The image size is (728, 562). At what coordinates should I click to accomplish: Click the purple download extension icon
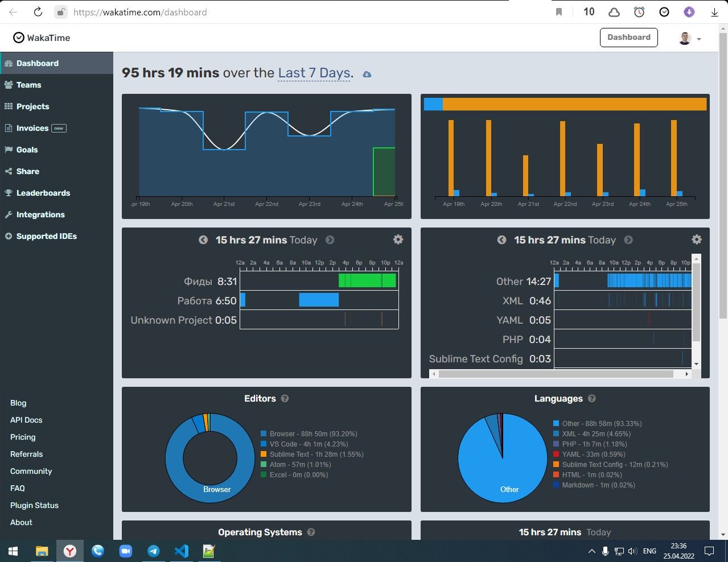pos(689,12)
